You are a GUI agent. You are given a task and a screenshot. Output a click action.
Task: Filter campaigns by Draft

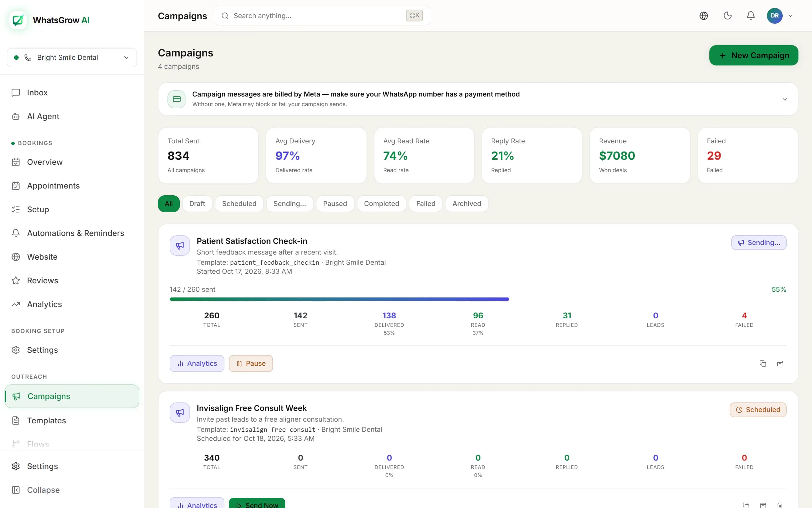point(197,203)
